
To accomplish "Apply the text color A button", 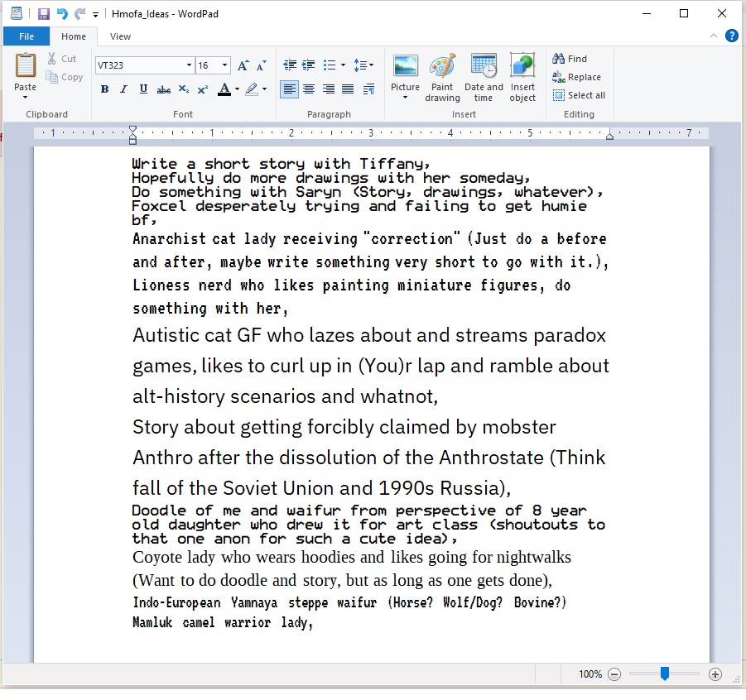I will (224, 89).
